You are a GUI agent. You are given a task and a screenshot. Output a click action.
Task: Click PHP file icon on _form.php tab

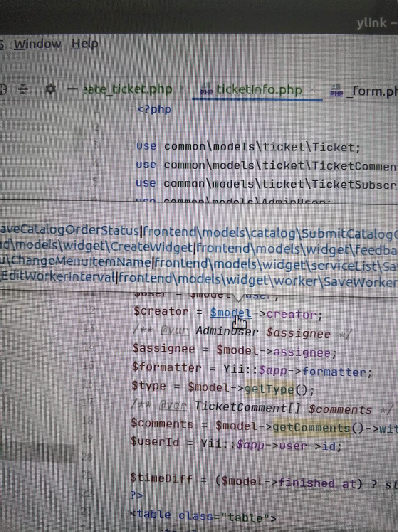(x=336, y=91)
